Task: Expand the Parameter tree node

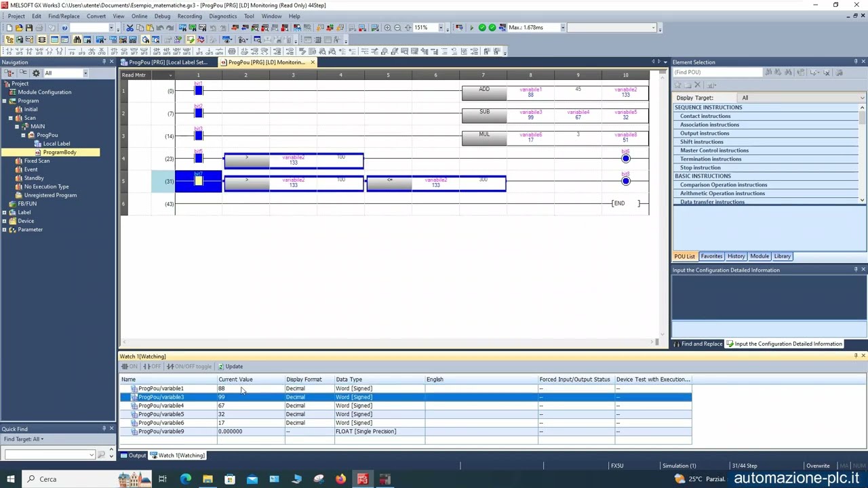Action: [x=4, y=230]
